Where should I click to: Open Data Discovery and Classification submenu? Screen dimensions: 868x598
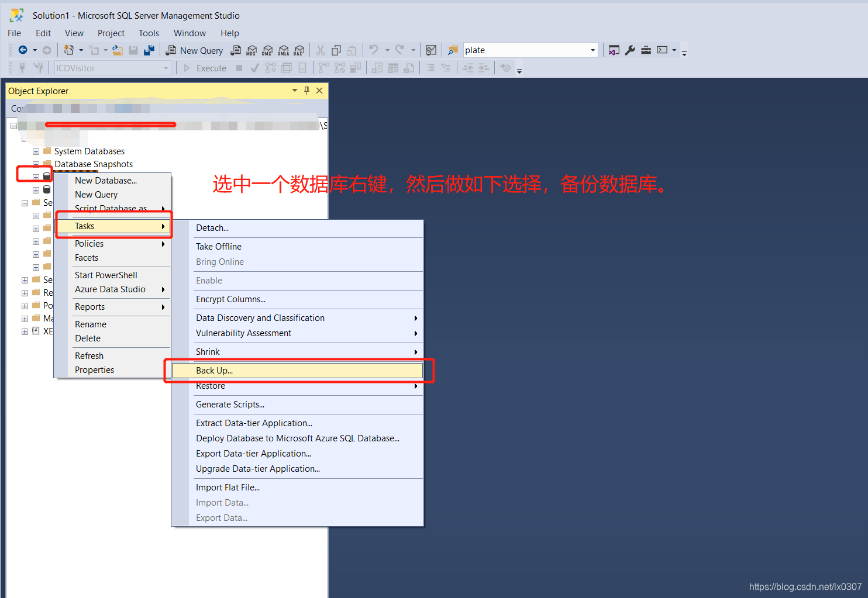coord(297,318)
